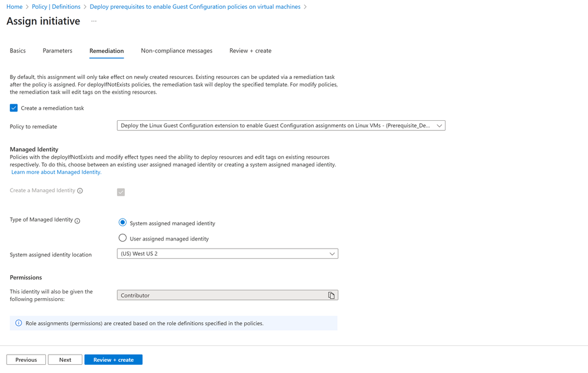Copy the Contributor permission to clipboard

click(x=331, y=295)
